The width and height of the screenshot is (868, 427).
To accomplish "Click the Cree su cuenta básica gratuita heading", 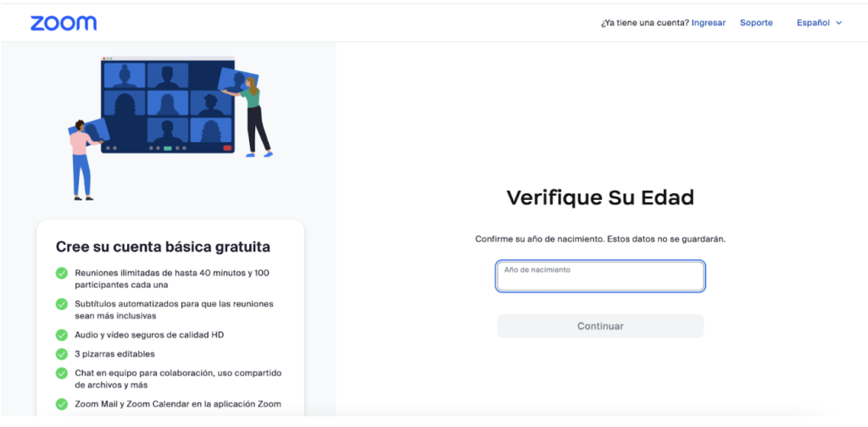I will click(163, 247).
